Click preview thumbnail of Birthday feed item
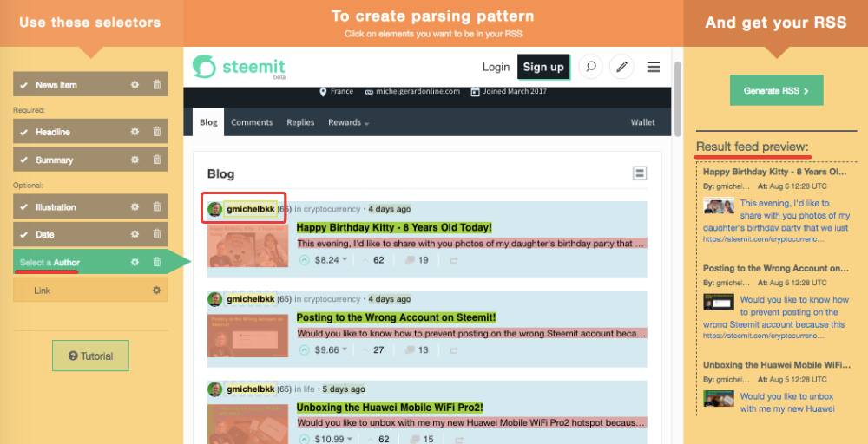The height and width of the screenshot is (444, 868). (x=719, y=206)
